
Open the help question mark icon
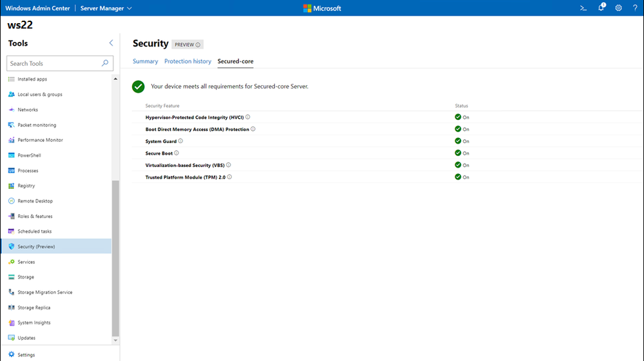click(635, 8)
